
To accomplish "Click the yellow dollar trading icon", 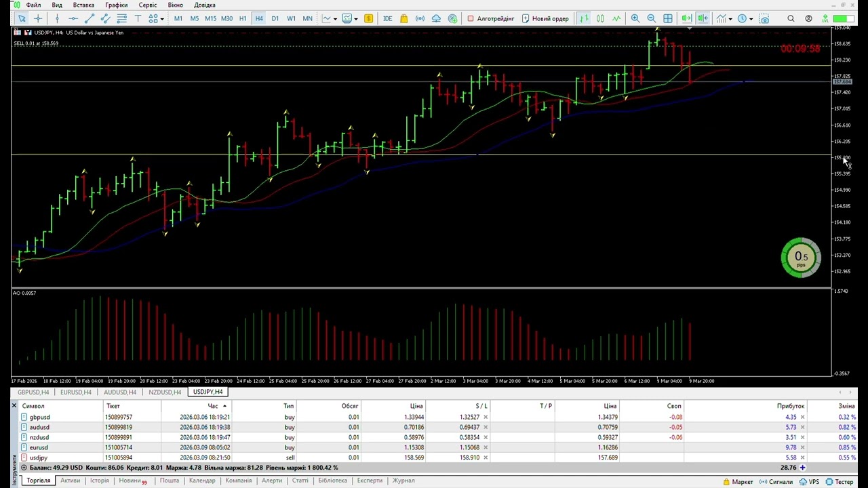I will 368,18.
